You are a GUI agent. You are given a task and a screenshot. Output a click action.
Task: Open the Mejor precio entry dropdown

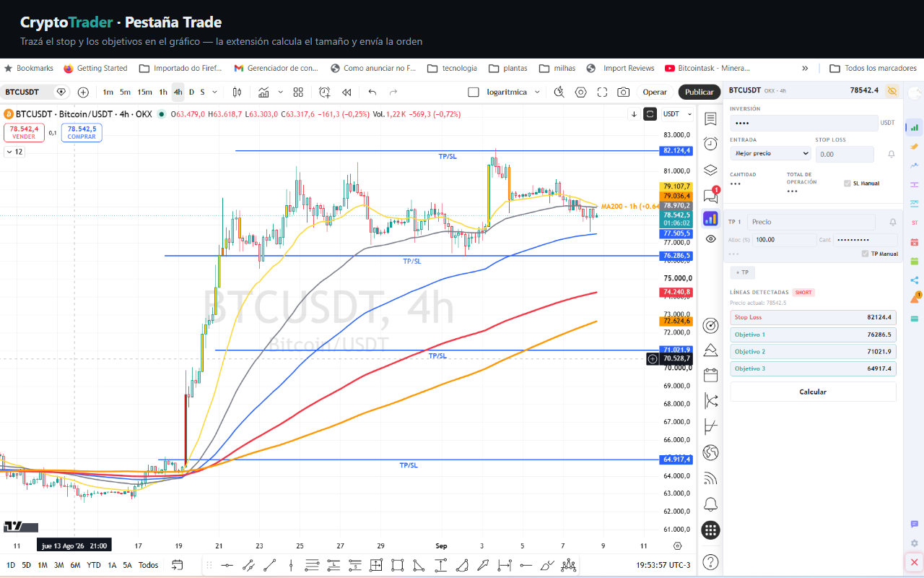770,153
